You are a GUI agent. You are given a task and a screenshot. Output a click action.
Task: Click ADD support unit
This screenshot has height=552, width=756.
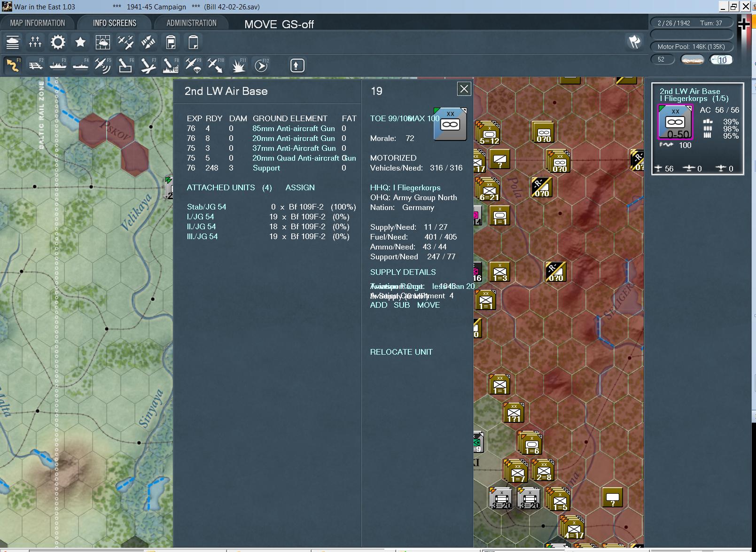379,305
